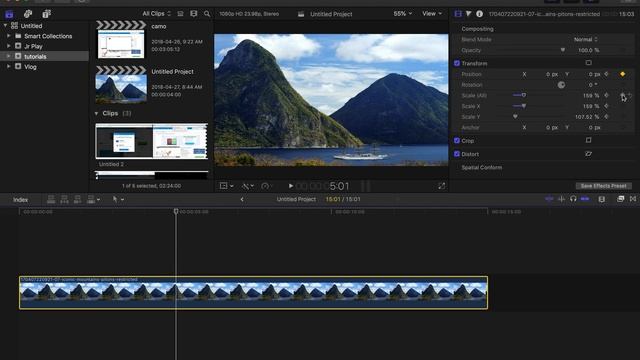Click append clip to storyline button

[77, 199]
